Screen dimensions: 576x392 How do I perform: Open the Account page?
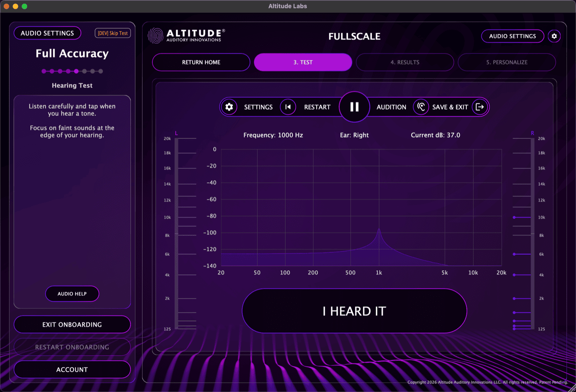(72, 370)
